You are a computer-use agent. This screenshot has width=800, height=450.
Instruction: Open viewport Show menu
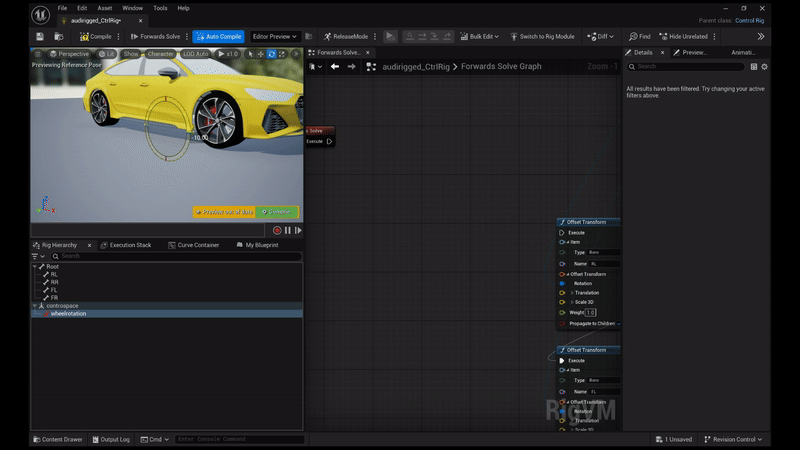131,54
